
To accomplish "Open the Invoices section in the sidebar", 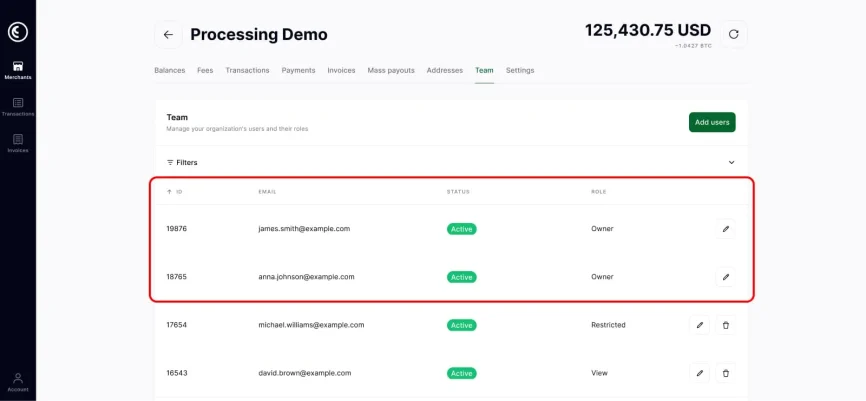I will click(18, 144).
